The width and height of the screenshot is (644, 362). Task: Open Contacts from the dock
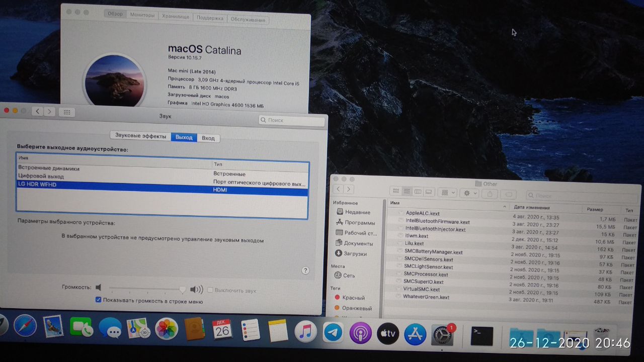[x=194, y=330]
